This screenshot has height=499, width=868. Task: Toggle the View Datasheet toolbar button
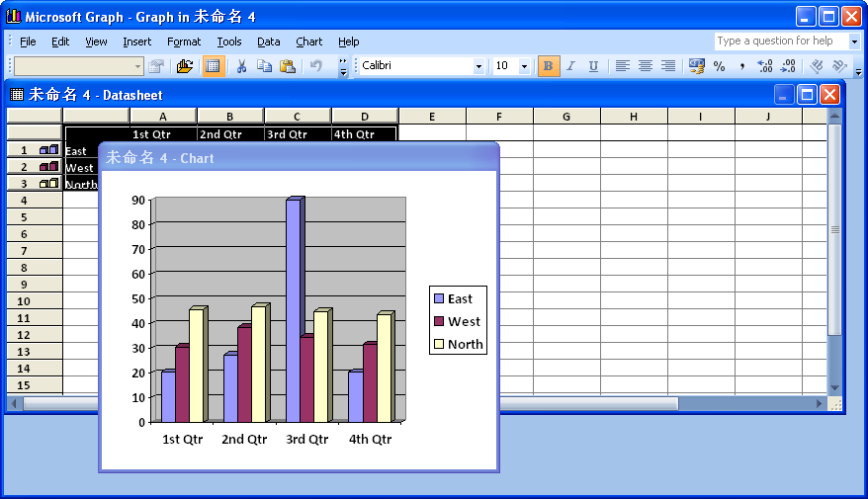213,66
